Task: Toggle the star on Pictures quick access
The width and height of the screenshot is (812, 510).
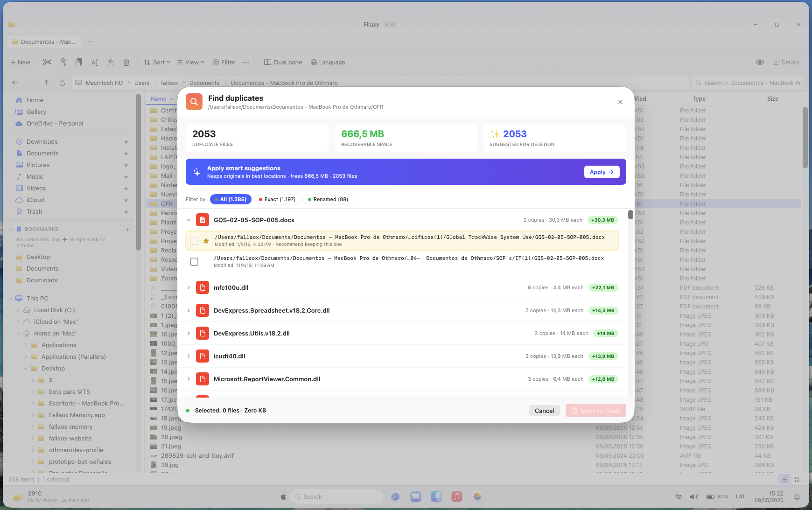Action: coord(126,165)
